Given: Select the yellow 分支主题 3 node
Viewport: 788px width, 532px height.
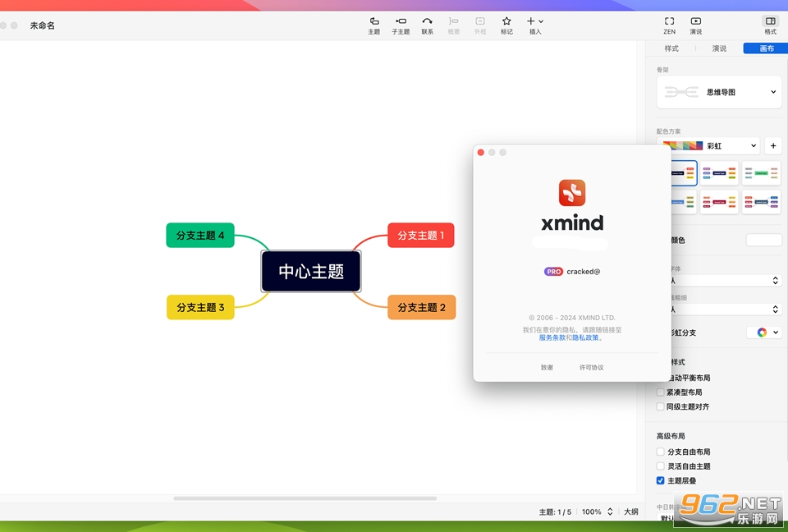Looking at the screenshot, I should 200,307.
